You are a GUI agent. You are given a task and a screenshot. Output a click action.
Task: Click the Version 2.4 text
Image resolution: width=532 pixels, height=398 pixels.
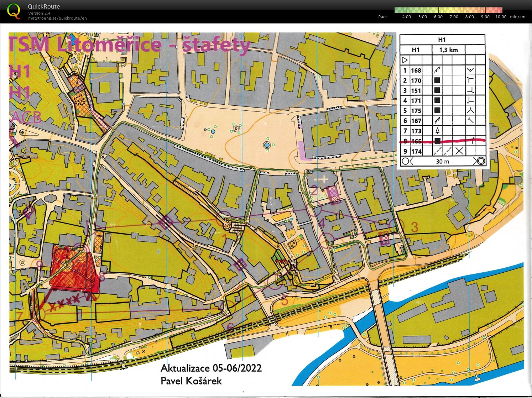tap(39, 13)
